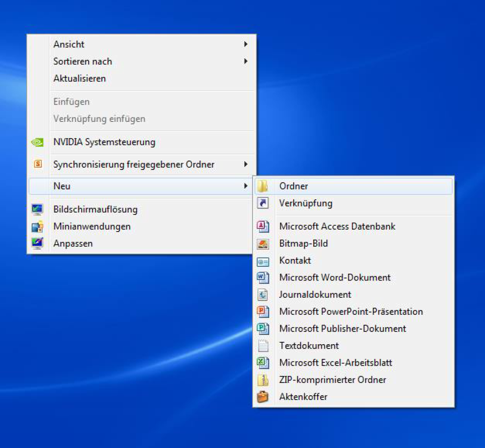Create a new Ordner from the submenu
485x448 pixels.
click(294, 186)
